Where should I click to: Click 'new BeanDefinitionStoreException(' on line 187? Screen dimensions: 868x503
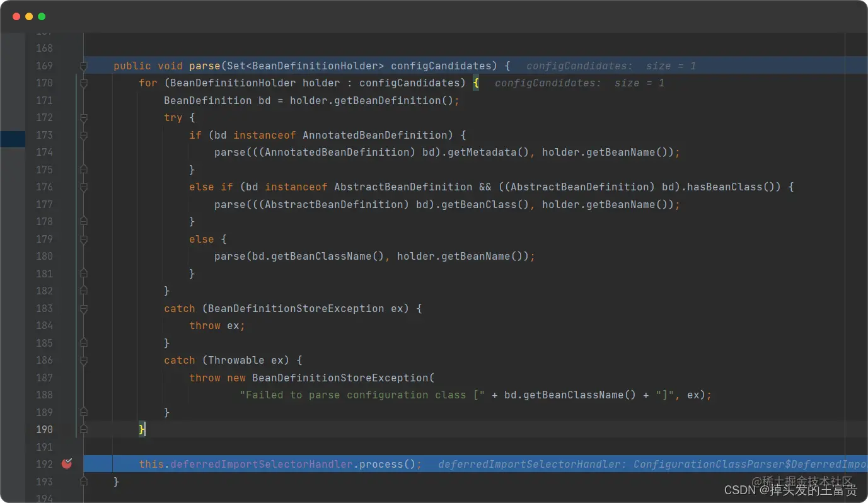point(330,378)
